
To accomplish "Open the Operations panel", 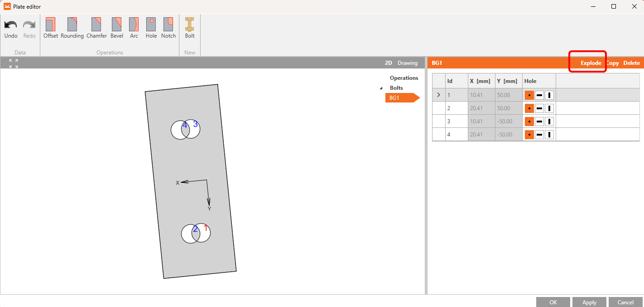I will tap(404, 78).
